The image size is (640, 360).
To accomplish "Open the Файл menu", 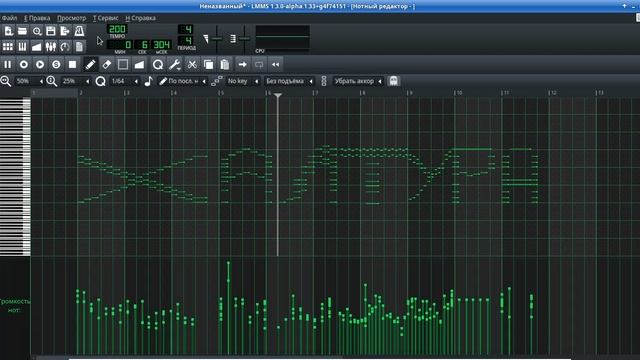I will (x=9, y=18).
